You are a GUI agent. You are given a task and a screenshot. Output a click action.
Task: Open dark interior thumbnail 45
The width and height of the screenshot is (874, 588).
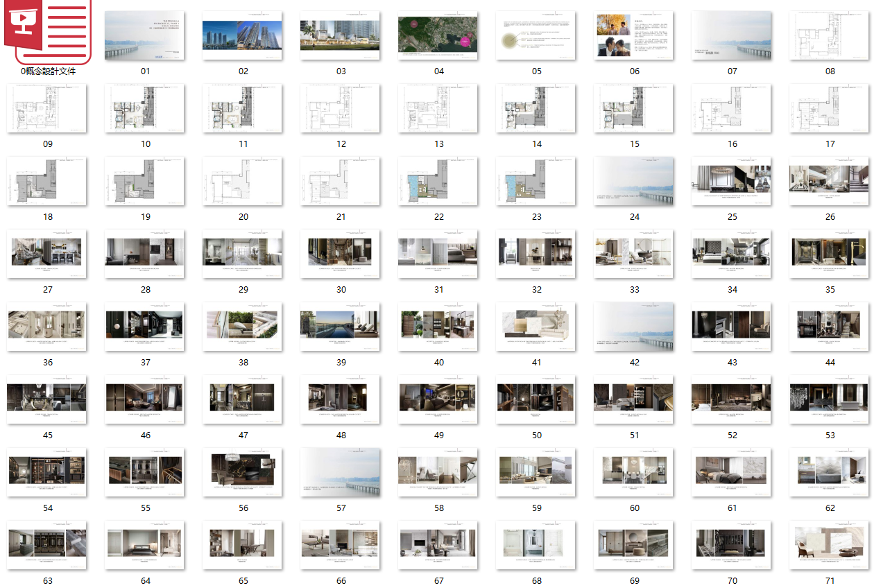coord(47,399)
